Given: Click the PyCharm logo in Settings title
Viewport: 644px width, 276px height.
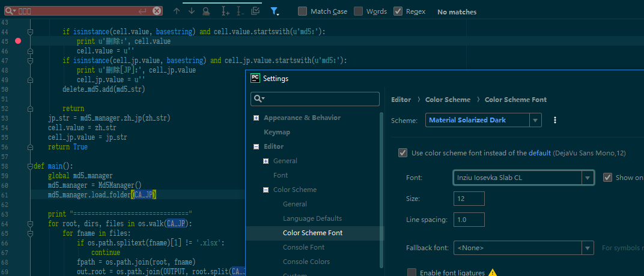Looking at the screenshot, I should [255, 79].
